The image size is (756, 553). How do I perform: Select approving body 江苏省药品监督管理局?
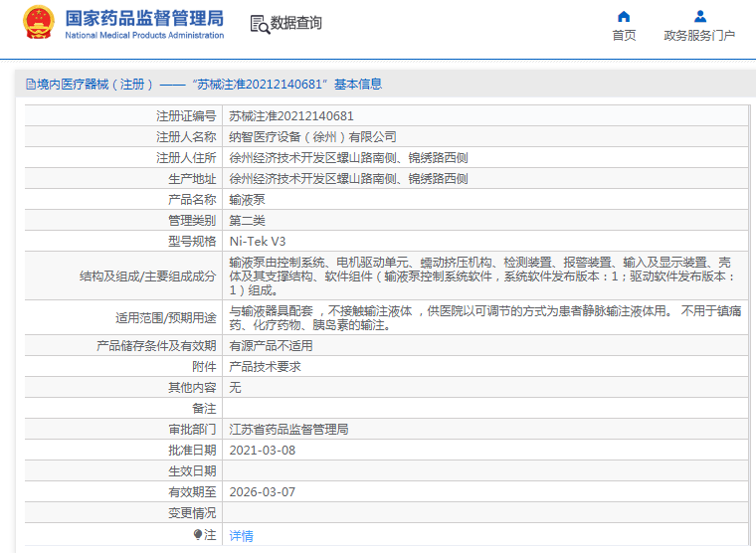tap(288, 429)
